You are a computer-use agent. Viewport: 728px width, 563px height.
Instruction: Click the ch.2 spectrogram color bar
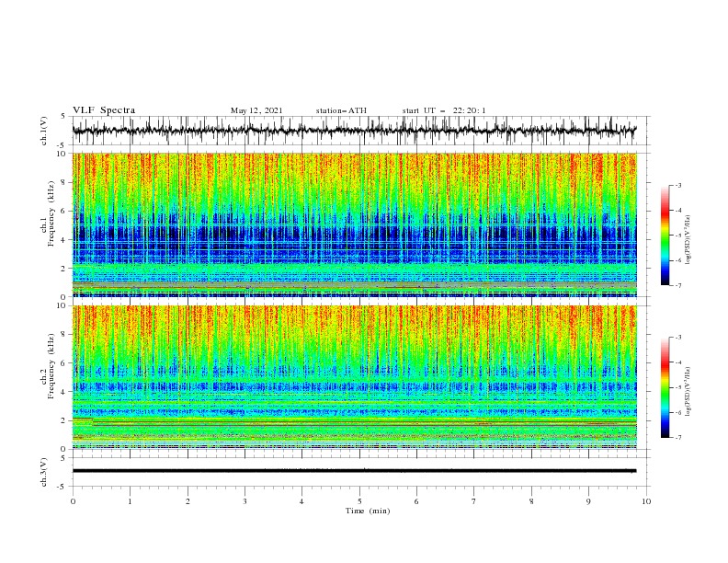point(665,387)
